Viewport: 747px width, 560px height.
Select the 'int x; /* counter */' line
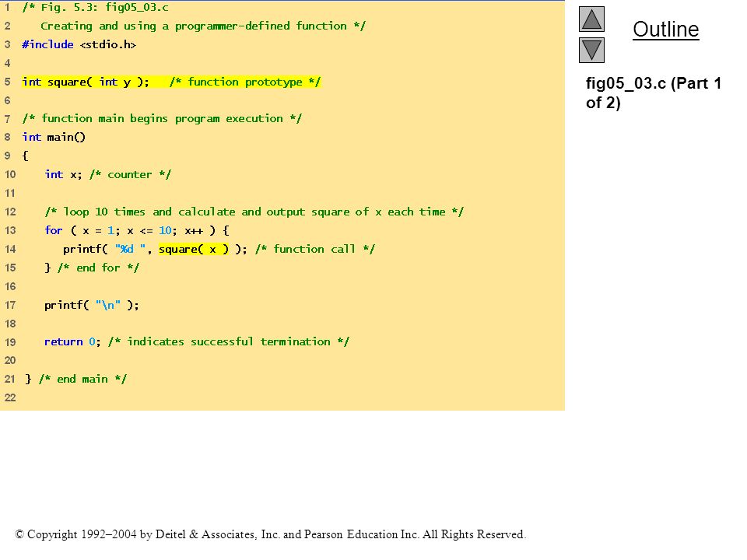(x=107, y=175)
